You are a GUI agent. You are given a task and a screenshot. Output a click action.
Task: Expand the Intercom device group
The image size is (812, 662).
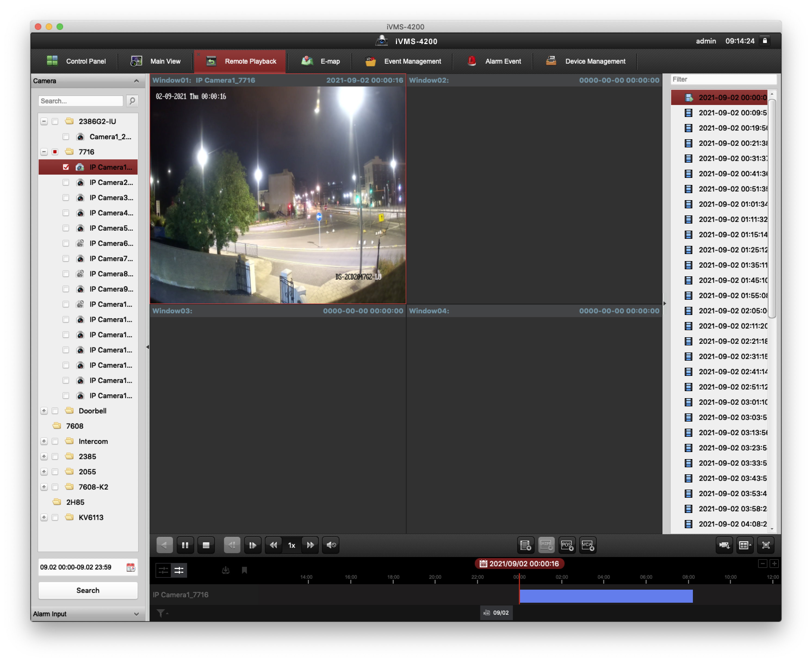44,441
